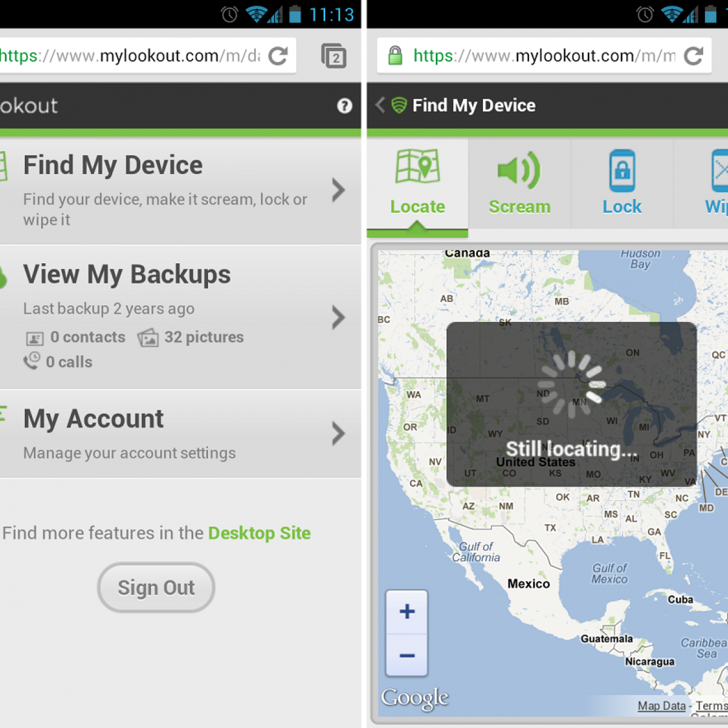
Task: Zoom in on the map
Action: 407,612
